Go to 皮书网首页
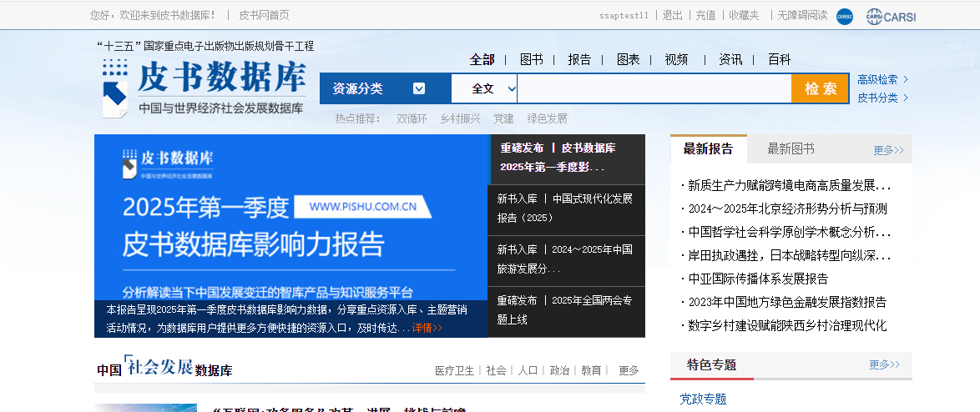980x412 pixels. click(x=265, y=16)
